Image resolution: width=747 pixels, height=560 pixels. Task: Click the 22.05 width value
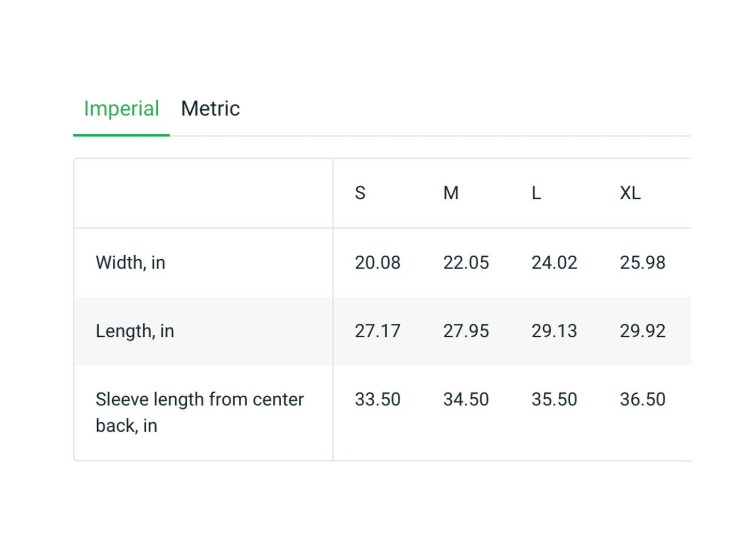466,262
